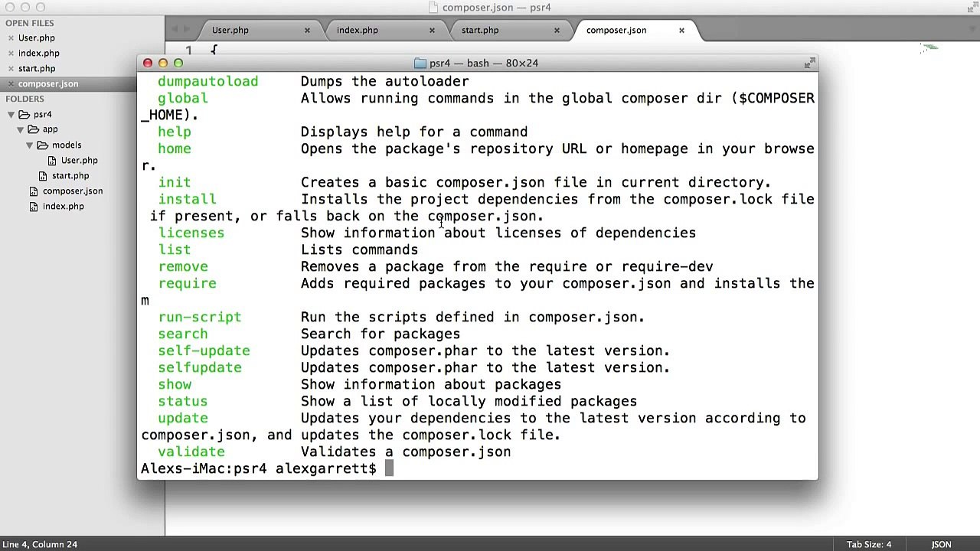Zoom the psr4 bash terminal window
Viewport: 980px width, 551px height.
pos(178,63)
